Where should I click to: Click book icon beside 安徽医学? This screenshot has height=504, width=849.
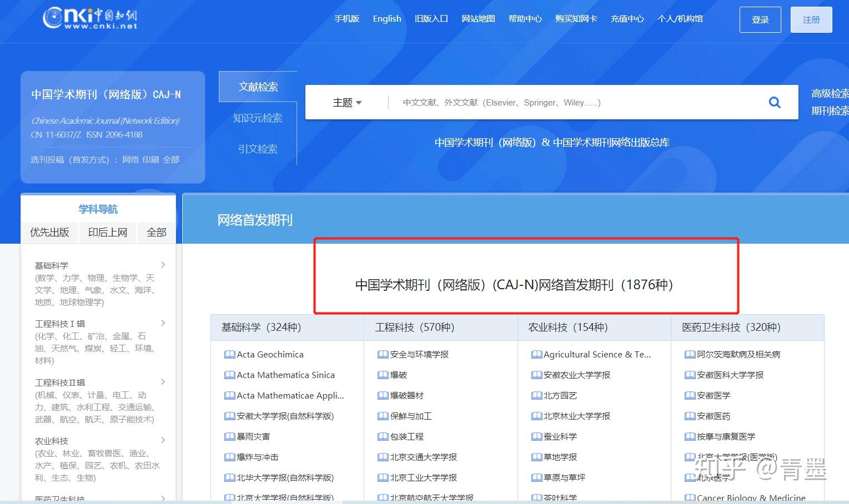point(690,396)
